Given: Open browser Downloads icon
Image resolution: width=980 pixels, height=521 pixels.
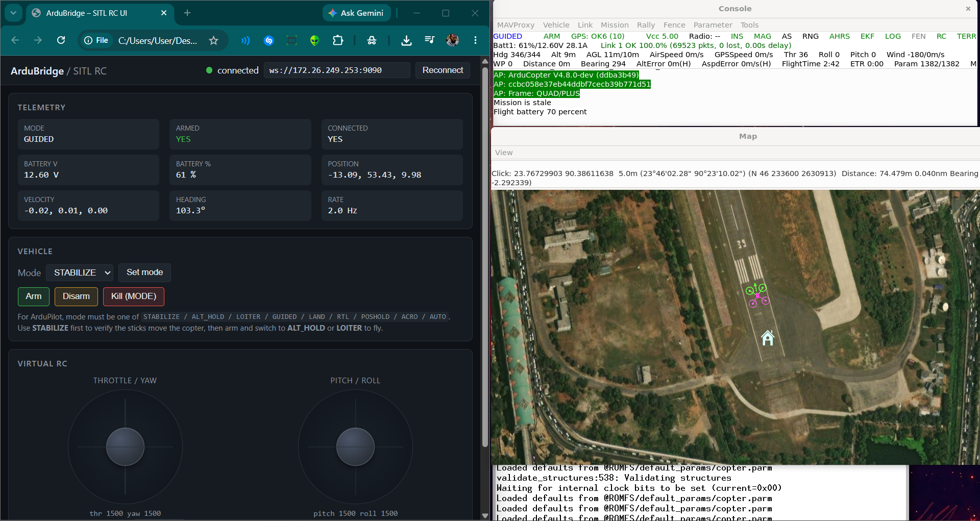Looking at the screenshot, I should tap(406, 40).
